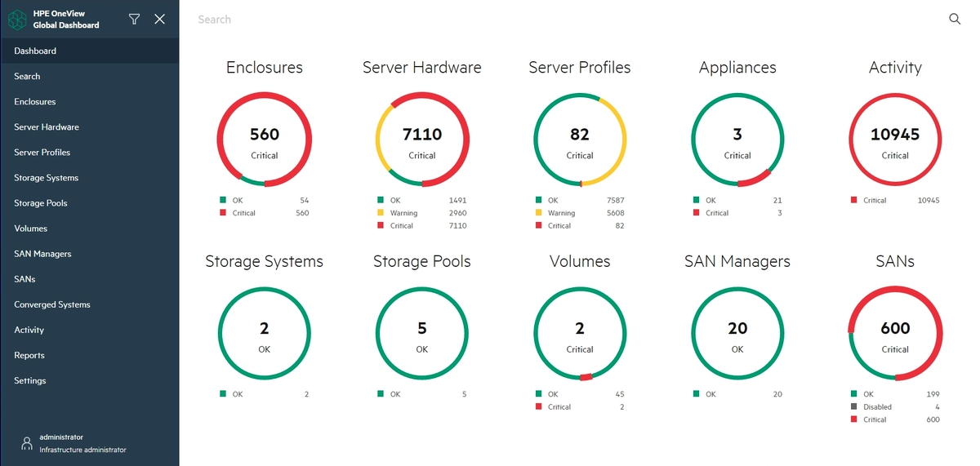Navigate to Storage Pools in sidebar
980x466 pixels.
(x=90, y=202)
